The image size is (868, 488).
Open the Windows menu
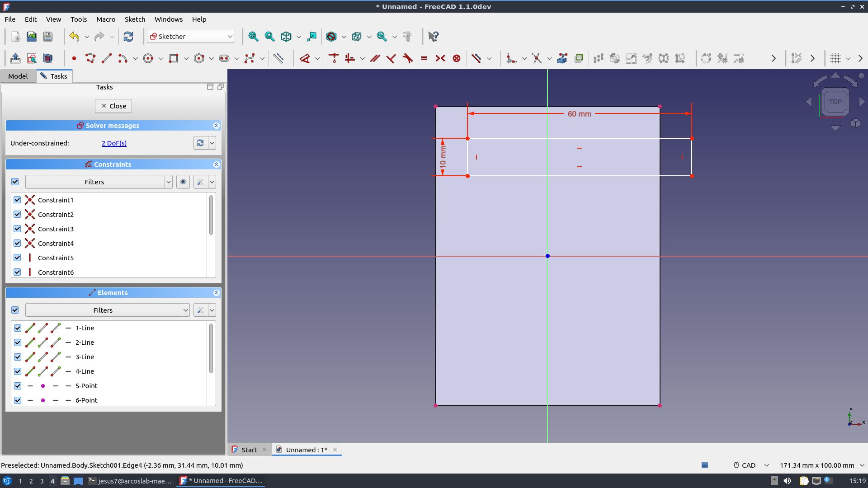(x=169, y=19)
